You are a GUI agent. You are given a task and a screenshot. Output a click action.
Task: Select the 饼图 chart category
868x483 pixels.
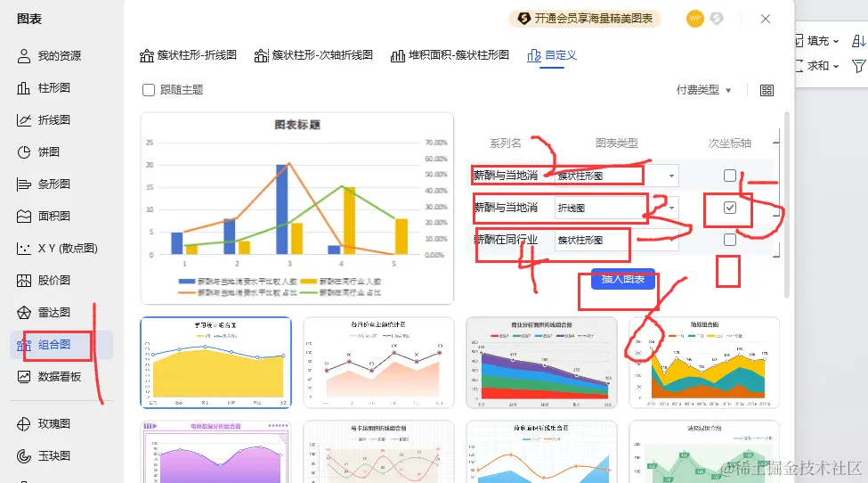click(39, 152)
